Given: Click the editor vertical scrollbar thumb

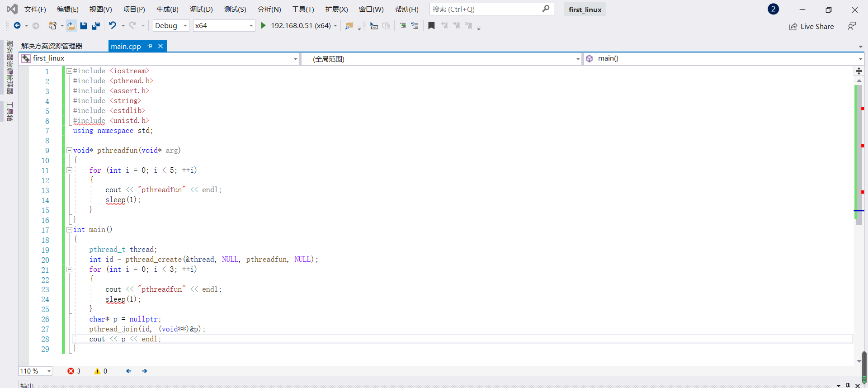Looking at the screenshot, I should coord(859,155).
